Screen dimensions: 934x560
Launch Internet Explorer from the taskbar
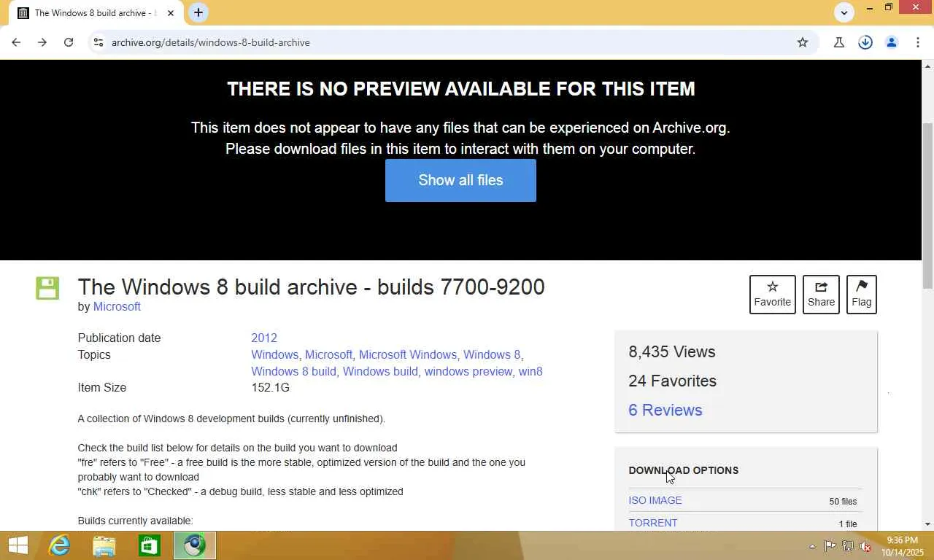coord(59,545)
